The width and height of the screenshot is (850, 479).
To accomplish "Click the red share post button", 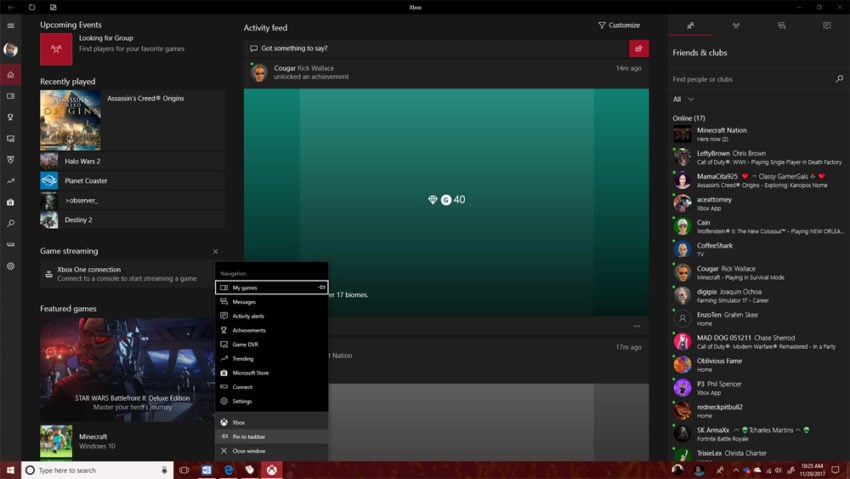I will 639,49.
